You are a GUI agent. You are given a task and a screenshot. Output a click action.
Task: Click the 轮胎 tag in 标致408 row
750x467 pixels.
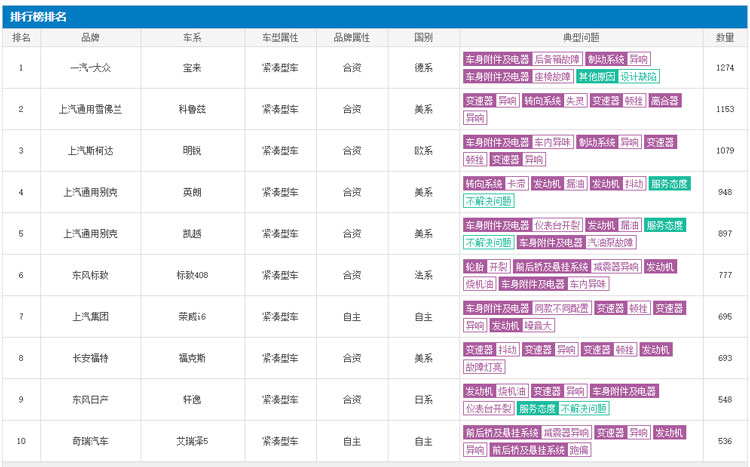point(474,267)
